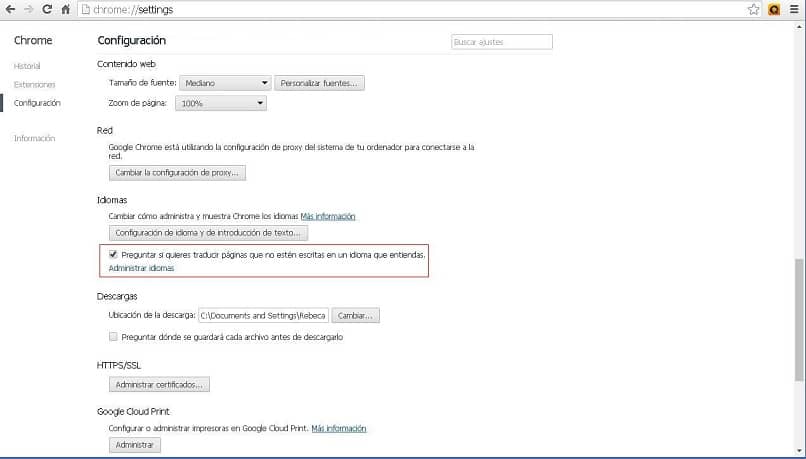Click Cambiar la configuración de proxy

177,173
